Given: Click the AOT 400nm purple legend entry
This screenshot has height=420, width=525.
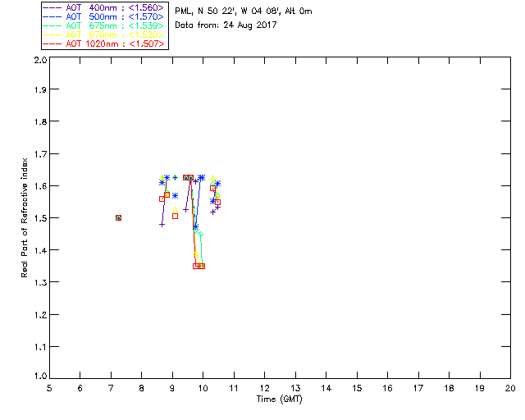Looking at the screenshot, I should coord(104,7).
